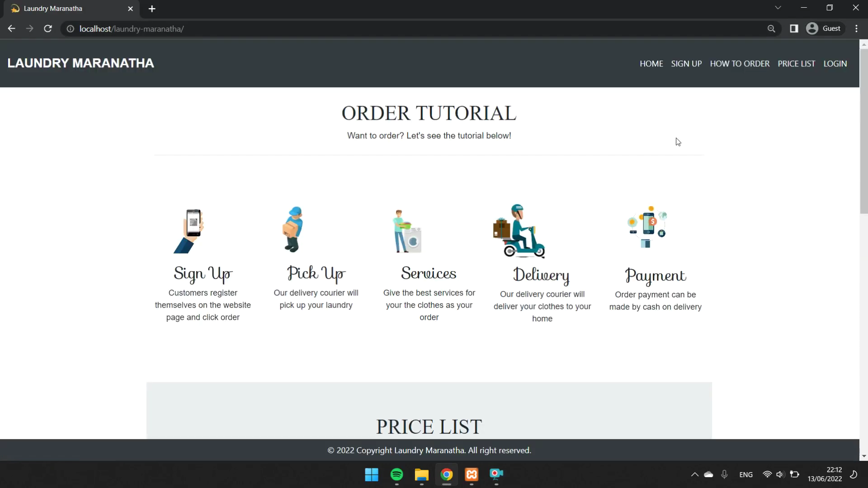The height and width of the screenshot is (488, 868).
Task: Expand hidden icons in the system tray
Action: coord(694,474)
